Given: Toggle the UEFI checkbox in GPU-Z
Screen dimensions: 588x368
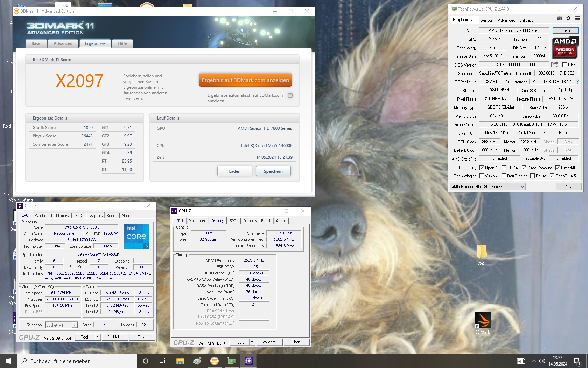Looking at the screenshot, I should [x=565, y=64].
